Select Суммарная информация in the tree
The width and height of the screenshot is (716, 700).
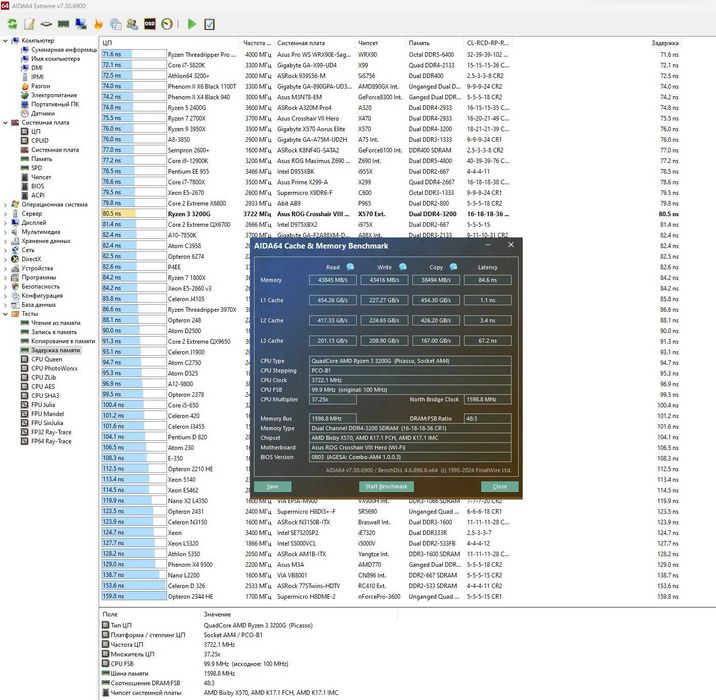click(x=64, y=50)
